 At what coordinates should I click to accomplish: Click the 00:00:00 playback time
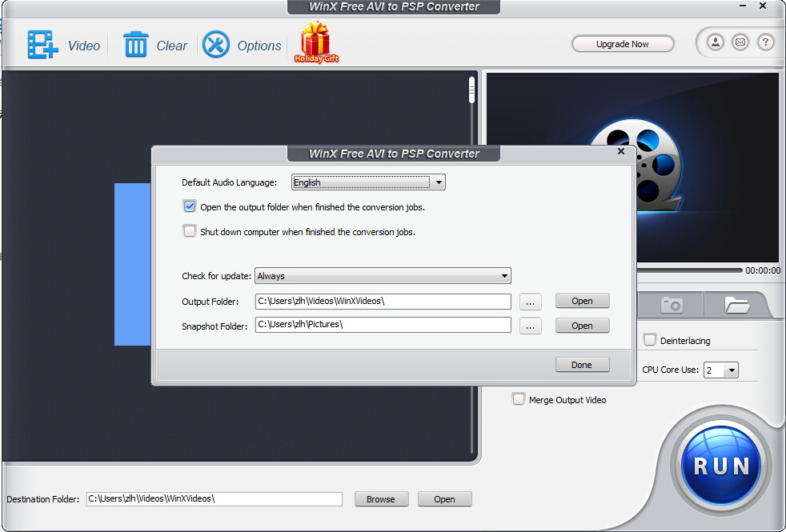pos(763,270)
